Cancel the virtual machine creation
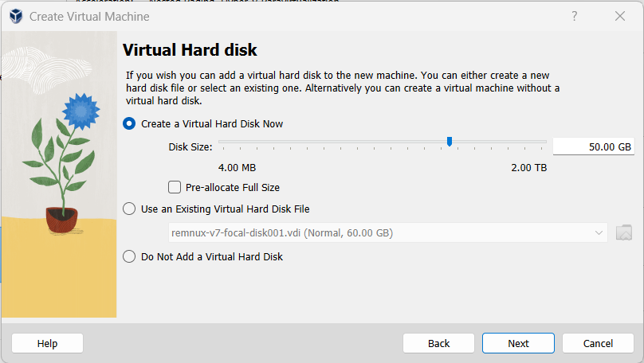Screen dimensions: 644x363 (598, 343)
